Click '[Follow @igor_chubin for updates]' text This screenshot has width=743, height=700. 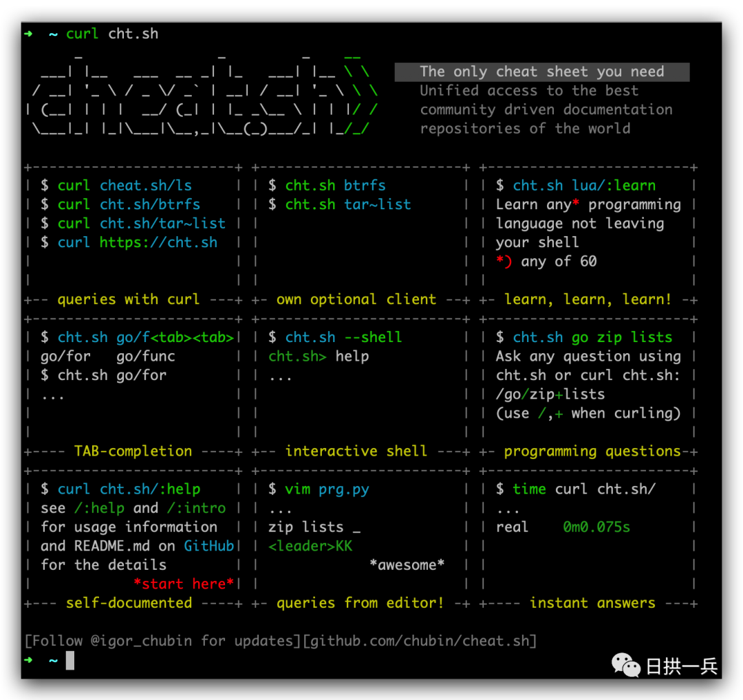coord(163,641)
